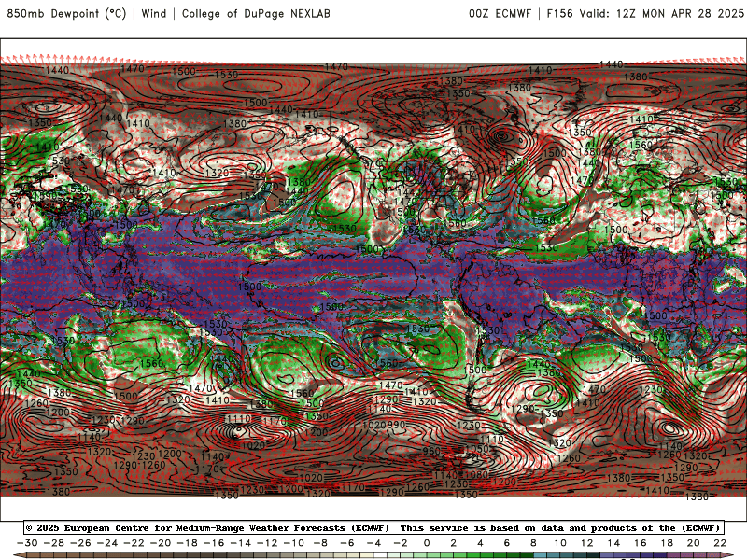Click the -26 legend value

pos(80,543)
